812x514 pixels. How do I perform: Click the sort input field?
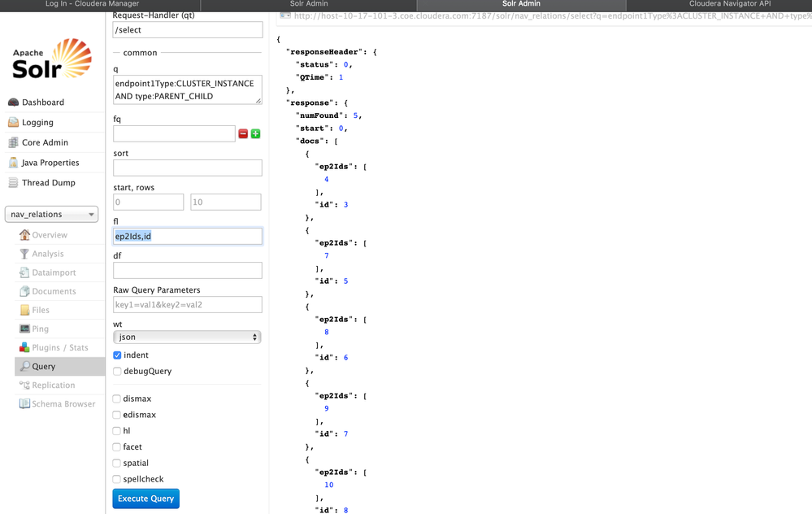coord(188,168)
